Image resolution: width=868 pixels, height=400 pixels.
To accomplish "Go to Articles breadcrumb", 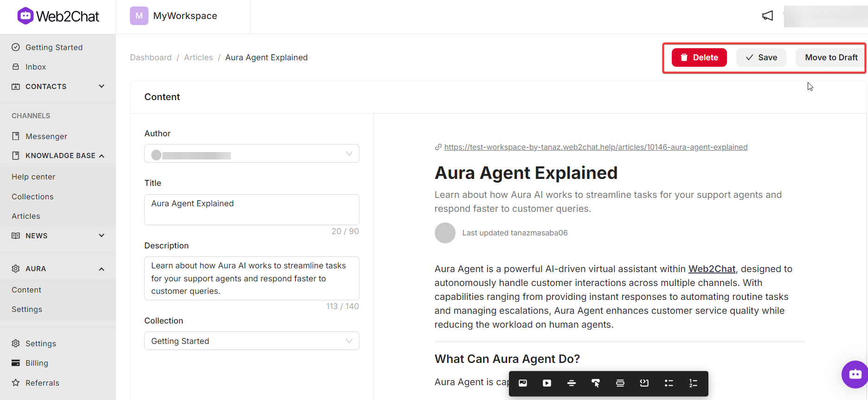I will coord(199,57).
